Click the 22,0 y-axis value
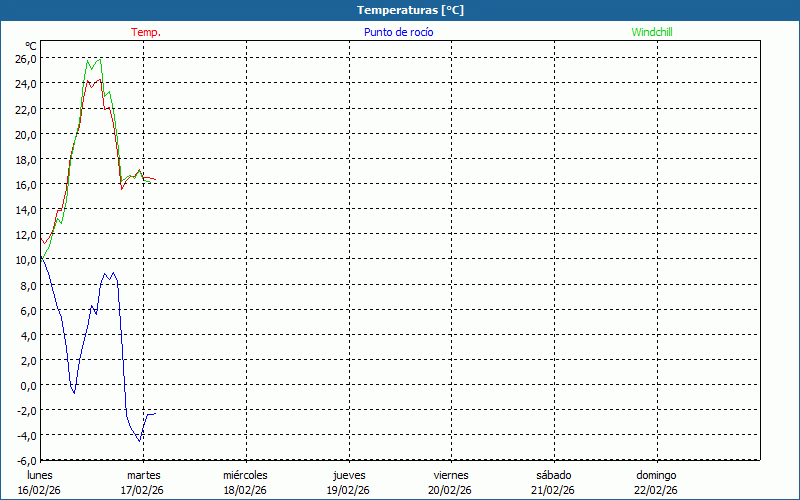800x500 pixels. [x=26, y=110]
